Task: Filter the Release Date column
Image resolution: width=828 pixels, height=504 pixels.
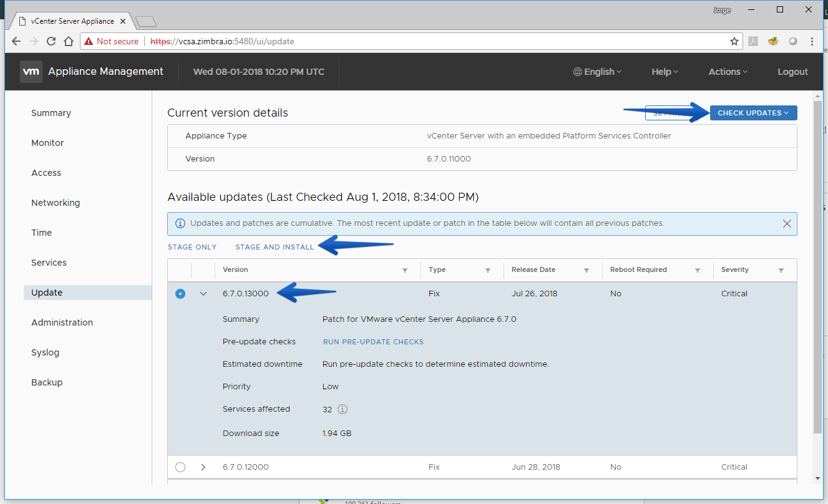Action: (x=587, y=270)
